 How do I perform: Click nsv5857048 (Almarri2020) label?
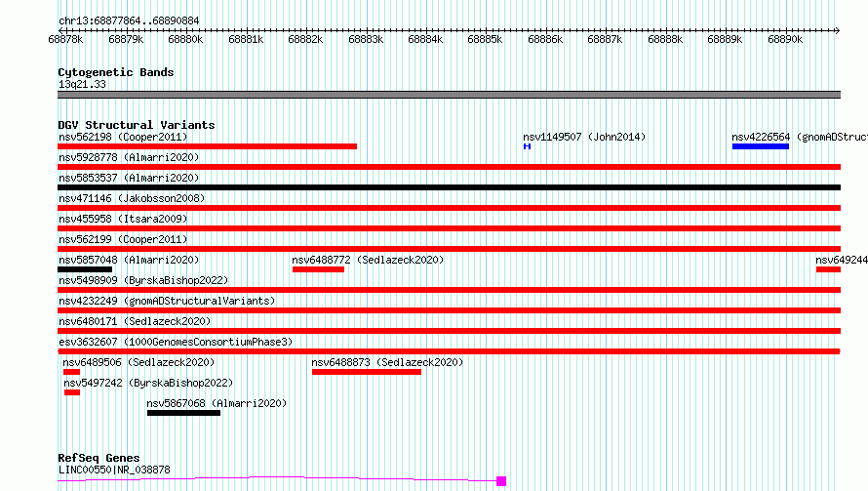[x=129, y=260]
